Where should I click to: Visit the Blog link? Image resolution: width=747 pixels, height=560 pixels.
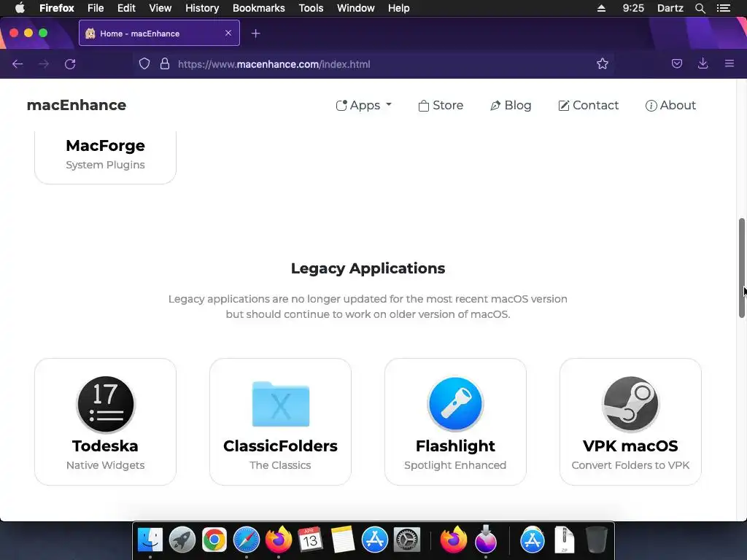511,105
